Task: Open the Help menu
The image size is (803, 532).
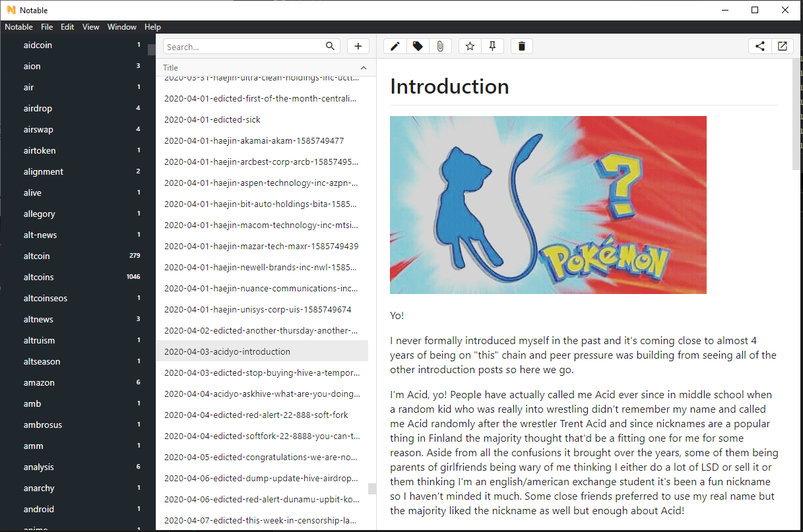Action: (x=152, y=27)
